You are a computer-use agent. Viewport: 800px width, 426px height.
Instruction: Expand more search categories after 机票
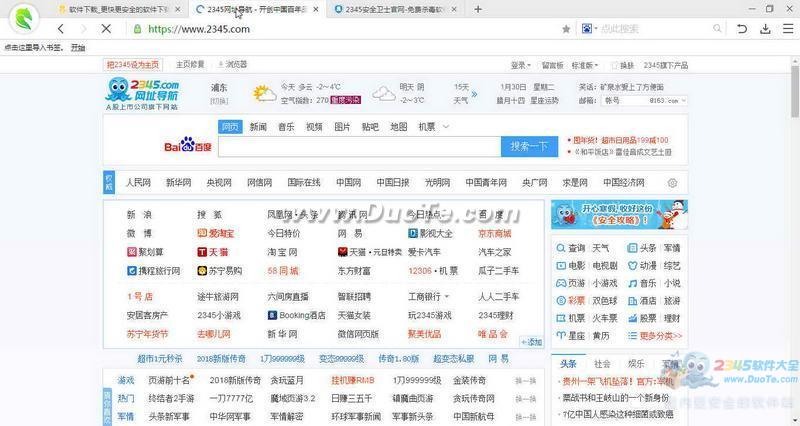(446, 127)
